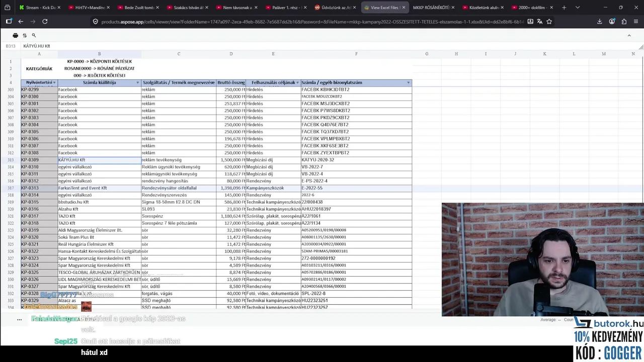Click the install app icon in the address bar
The image size is (644, 362).
(x=530, y=22)
